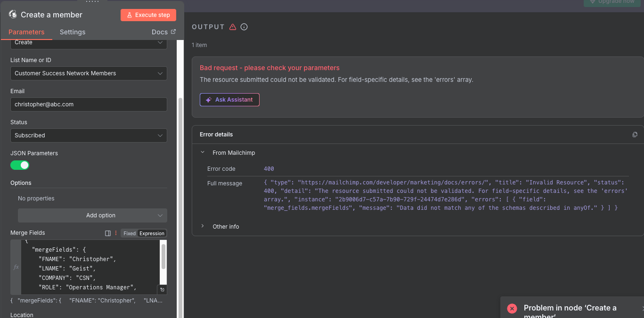Click the Execute step button
The image size is (644, 318).
pyautogui.click(x=148, y=15)
